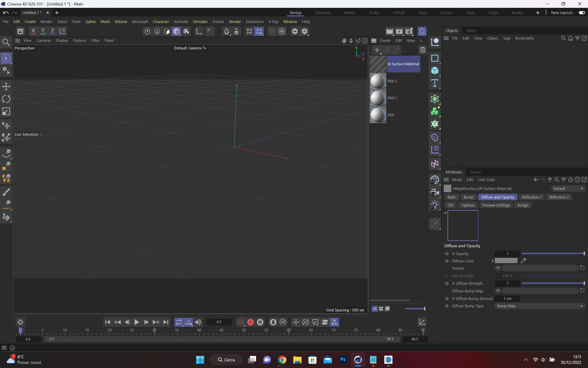Expand the Opacity parameter
Viewport: 588px width, 368px height.
[x=453, y=254]
